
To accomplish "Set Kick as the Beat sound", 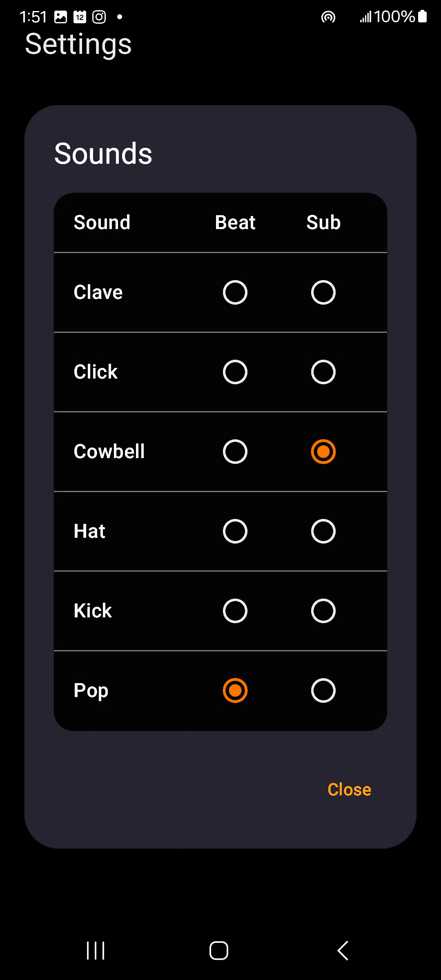I will (x=235, y=610).
